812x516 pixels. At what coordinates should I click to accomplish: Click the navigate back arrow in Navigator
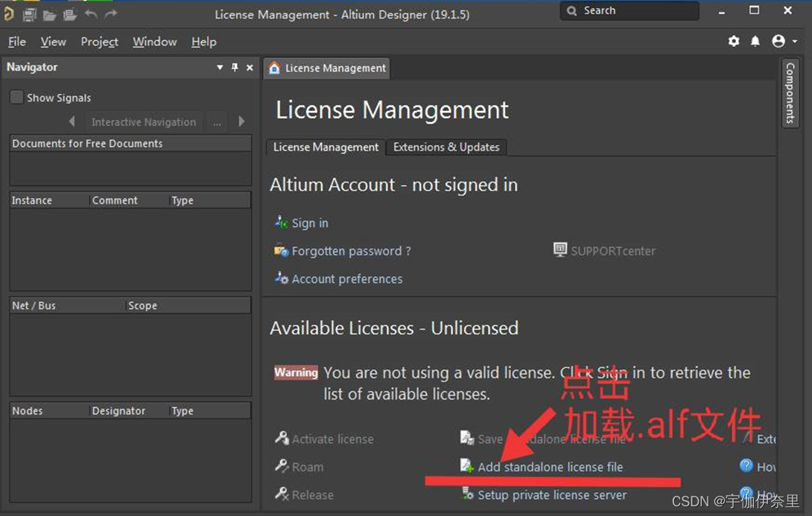[x=72, y=122]
